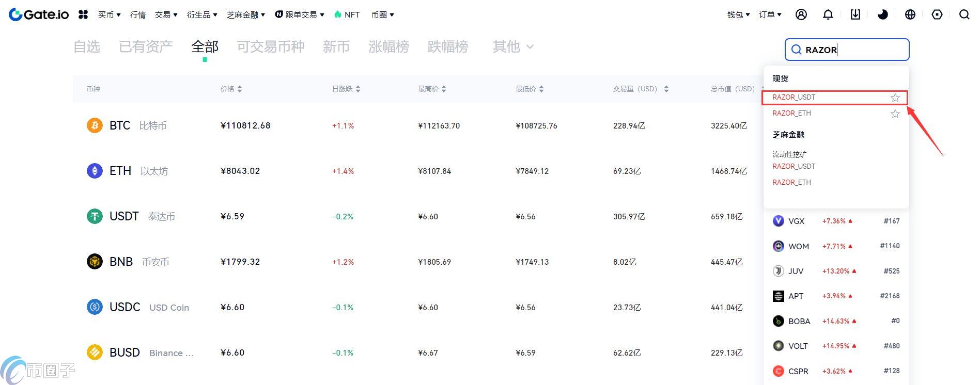Sort by the 交易量 (USD) column
The width and height of the screenshot is (980, 385).
point(641,89)
